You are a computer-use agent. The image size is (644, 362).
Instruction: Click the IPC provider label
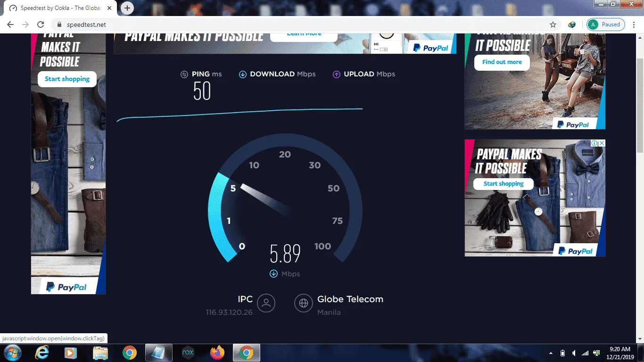(245, 299)
